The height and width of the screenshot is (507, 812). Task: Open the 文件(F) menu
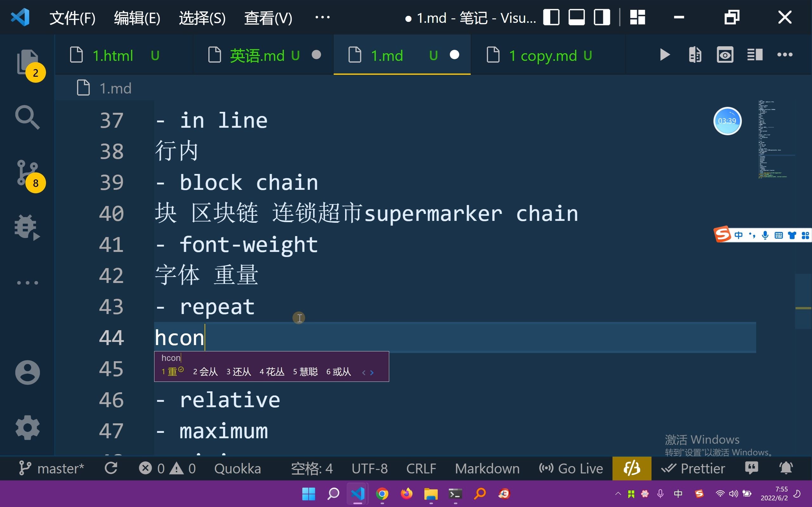pyautogui.click(x=72, y=18)
